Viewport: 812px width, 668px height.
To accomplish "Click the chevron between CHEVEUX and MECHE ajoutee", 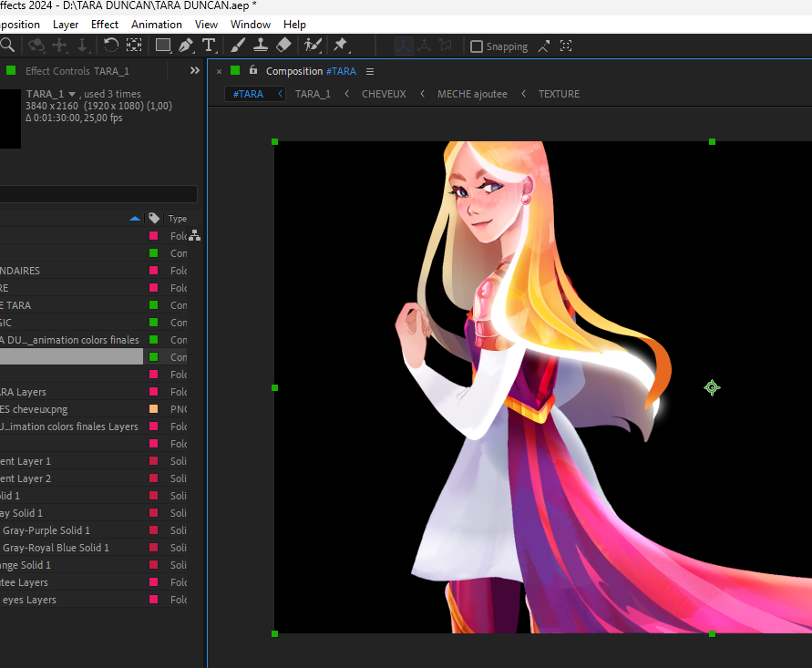I will coord(422,94).
